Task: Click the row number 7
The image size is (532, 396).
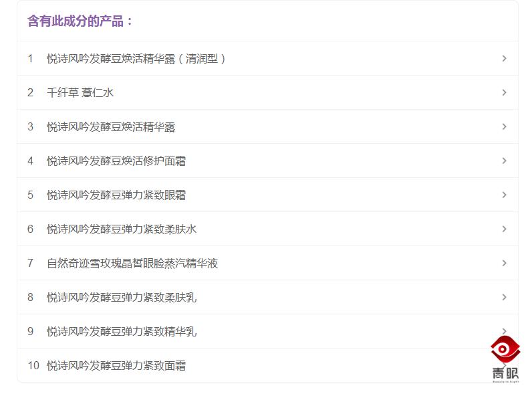Action: tap(30, 263)
